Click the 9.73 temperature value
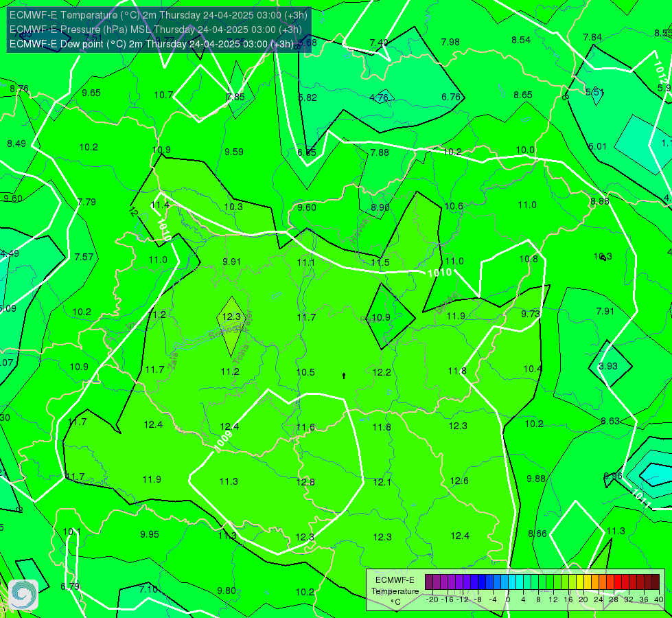The width and height of the screenshot is (672, 618). pyautogui.click(x=531, y=314)
